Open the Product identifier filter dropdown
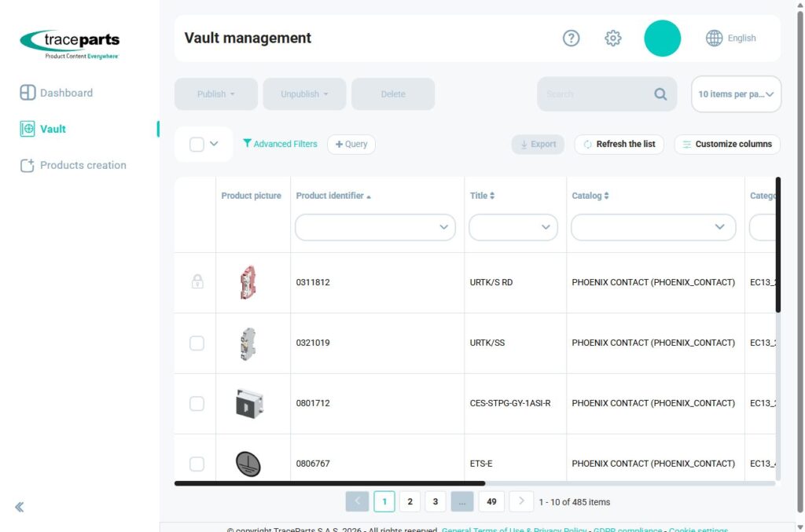This screenshot has height=532, width=805. 375,227
